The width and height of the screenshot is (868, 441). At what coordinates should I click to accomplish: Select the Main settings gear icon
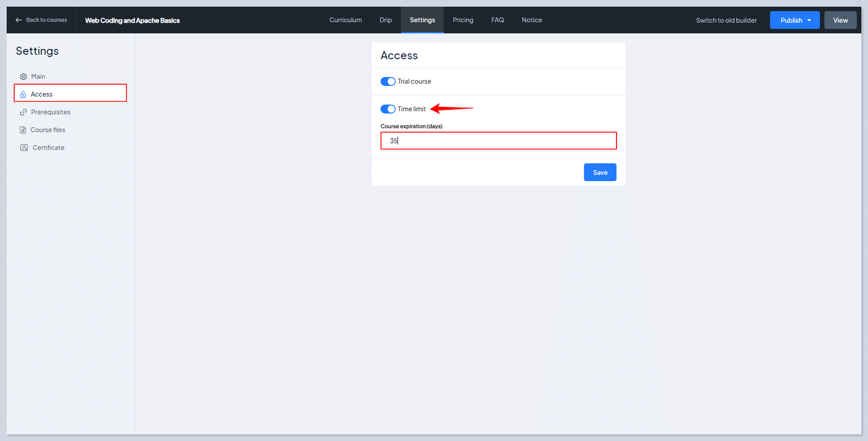click(x=23, y=76)
